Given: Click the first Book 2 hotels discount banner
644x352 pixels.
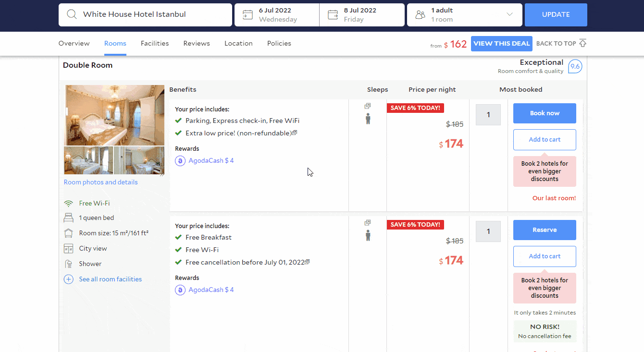Looking at the screenshot, I should [x=545, y=171].
